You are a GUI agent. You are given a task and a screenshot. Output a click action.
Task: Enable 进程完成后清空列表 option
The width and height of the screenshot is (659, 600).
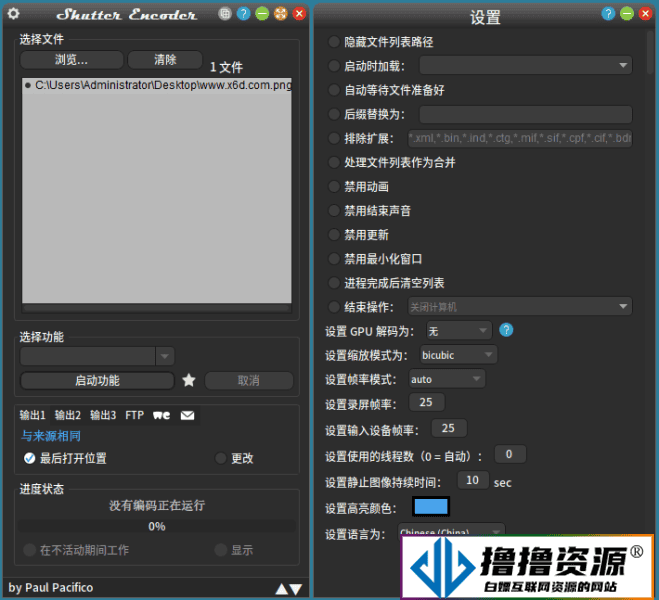(x=334, y=283)
